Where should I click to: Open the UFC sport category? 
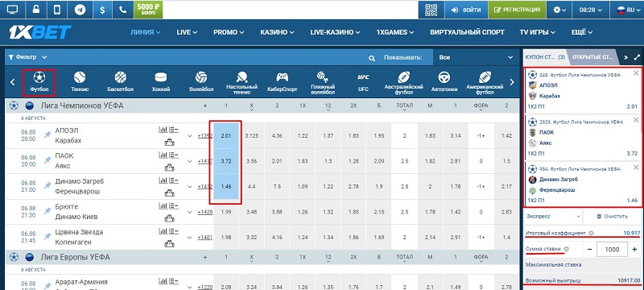click(x=363, y=81)
